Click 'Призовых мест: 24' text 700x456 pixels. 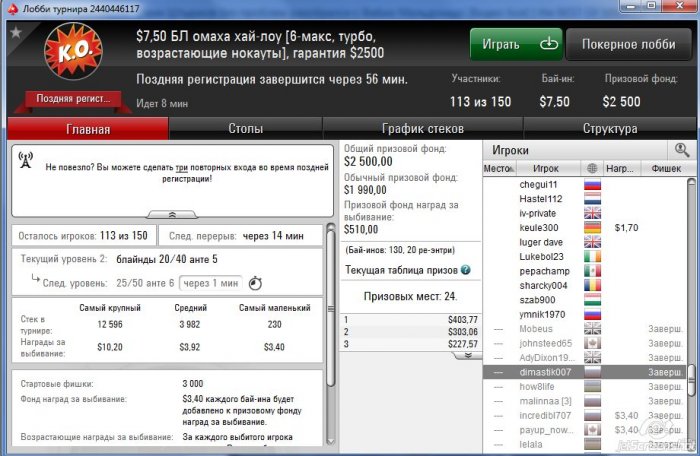(410, 296)
